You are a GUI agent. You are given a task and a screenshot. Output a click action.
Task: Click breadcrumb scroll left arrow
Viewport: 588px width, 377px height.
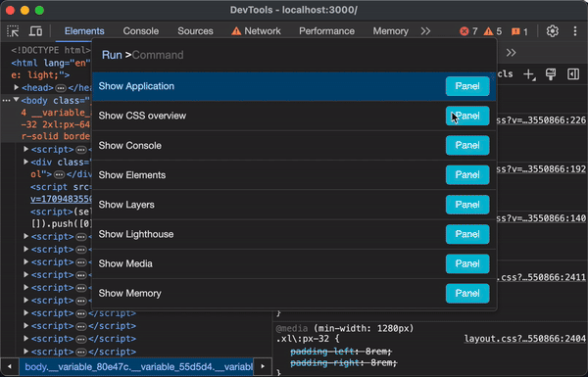[x=10, y=366]
